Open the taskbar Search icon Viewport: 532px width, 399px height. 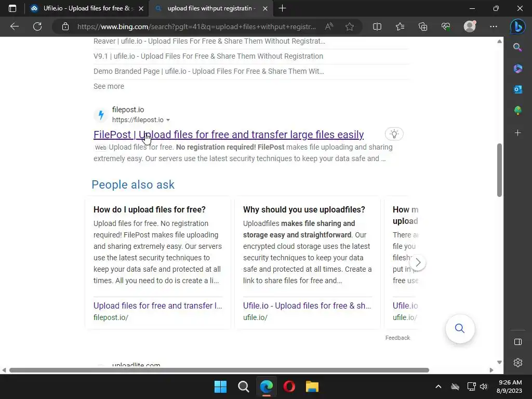(243, 387)
